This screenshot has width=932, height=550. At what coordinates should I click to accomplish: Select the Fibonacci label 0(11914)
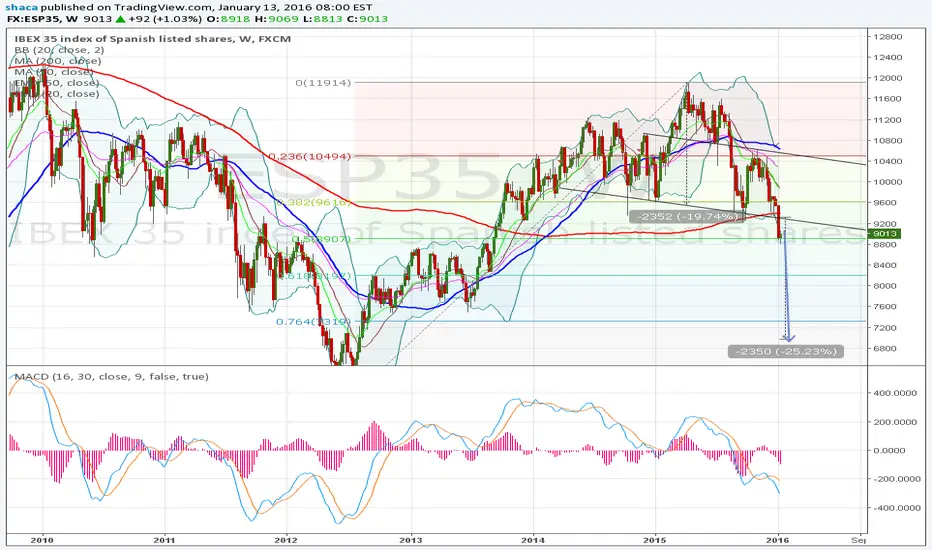pyautogui.click(x=323, y=83)
